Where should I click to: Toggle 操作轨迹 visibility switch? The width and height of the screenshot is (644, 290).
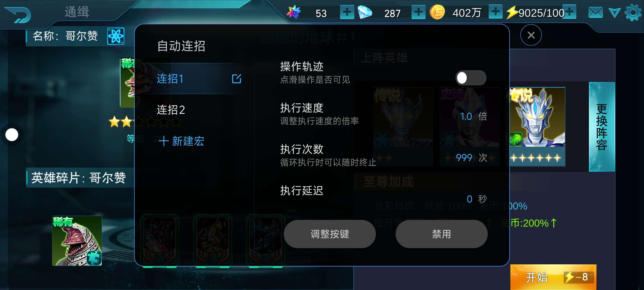[470, 78]
